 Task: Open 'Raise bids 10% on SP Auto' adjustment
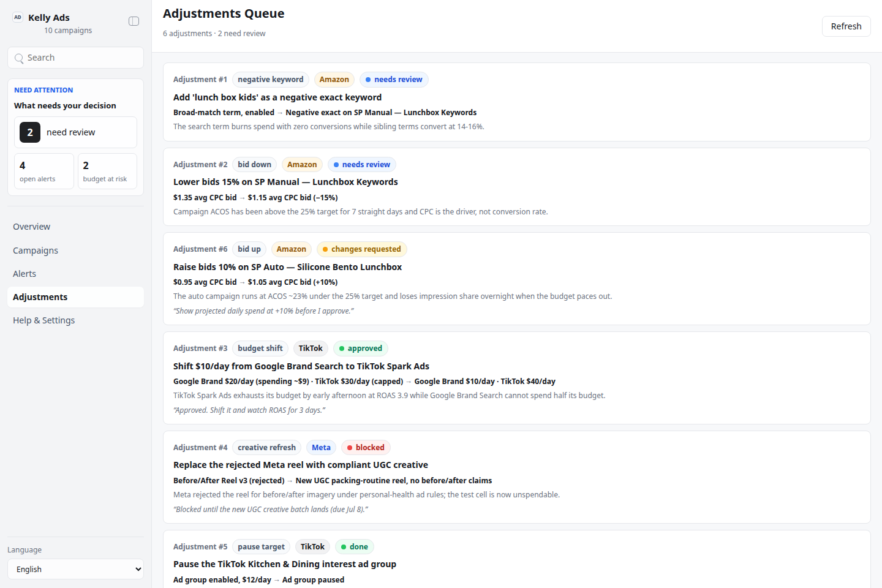pos(287,267)
